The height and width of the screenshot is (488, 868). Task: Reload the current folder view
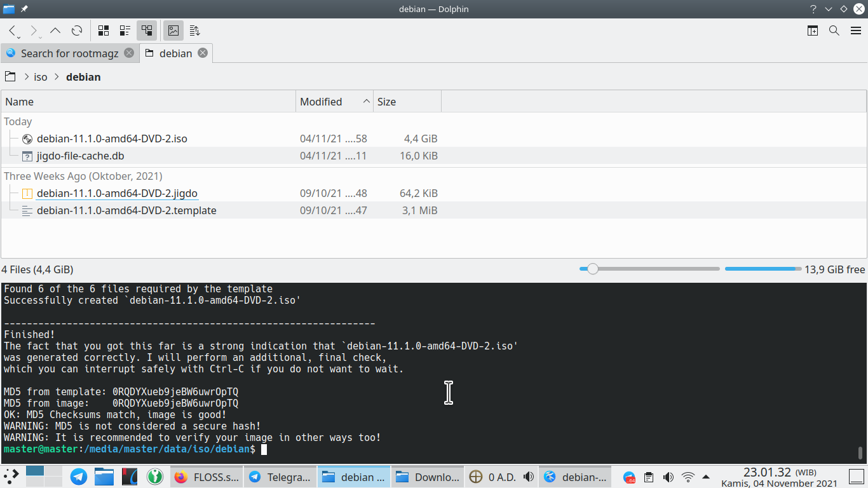click(x=77, y=30)
